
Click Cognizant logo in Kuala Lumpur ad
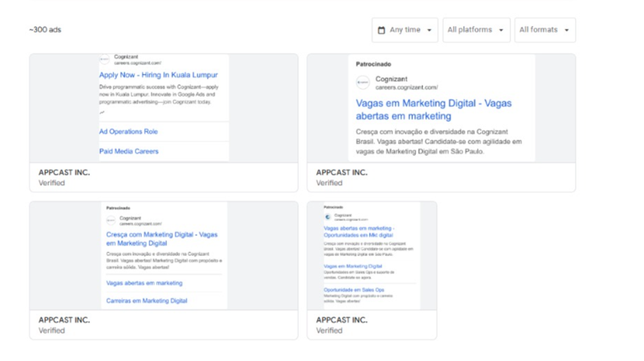pos(105,60)
